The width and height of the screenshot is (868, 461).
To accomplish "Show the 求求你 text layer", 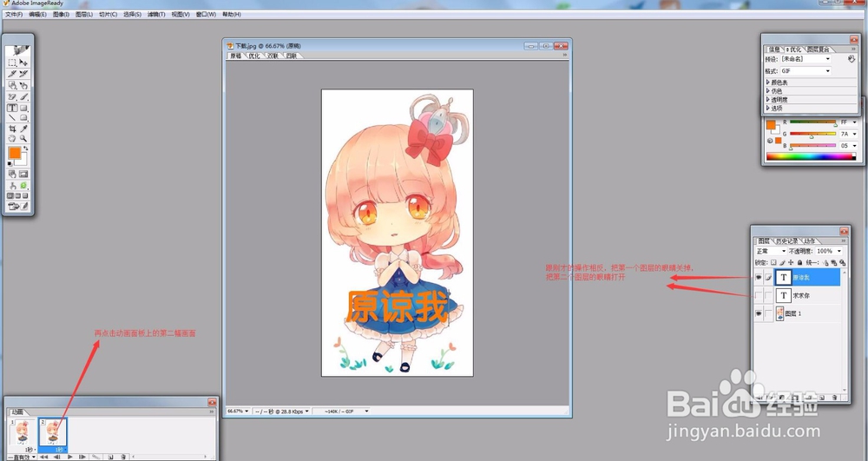I will tap(759, 295).
